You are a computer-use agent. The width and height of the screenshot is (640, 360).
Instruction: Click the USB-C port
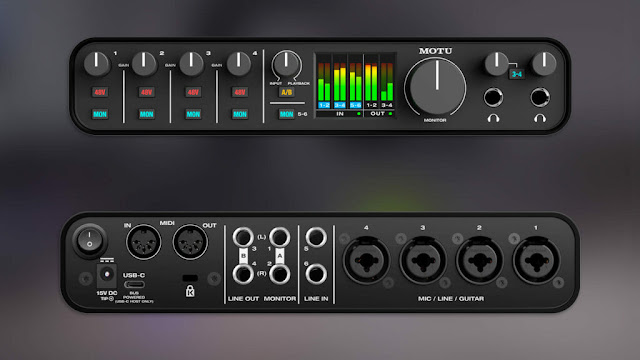point(134,285)
